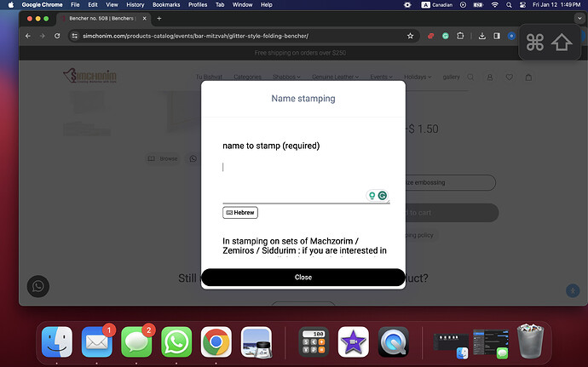Screen dimensions: 588x367
Task: Open the Help menu
Action: coord(266,5)
